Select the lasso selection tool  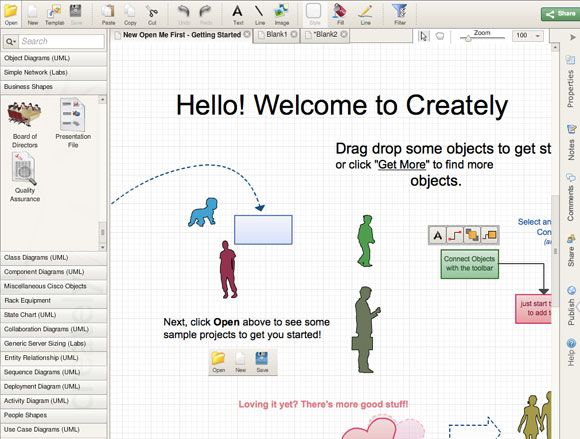[x=440, y=36]
